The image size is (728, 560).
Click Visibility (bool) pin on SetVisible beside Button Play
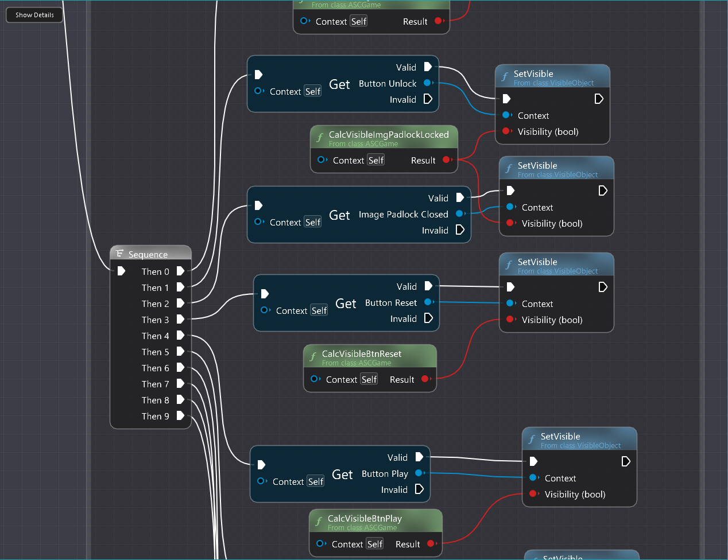point(534,493)
